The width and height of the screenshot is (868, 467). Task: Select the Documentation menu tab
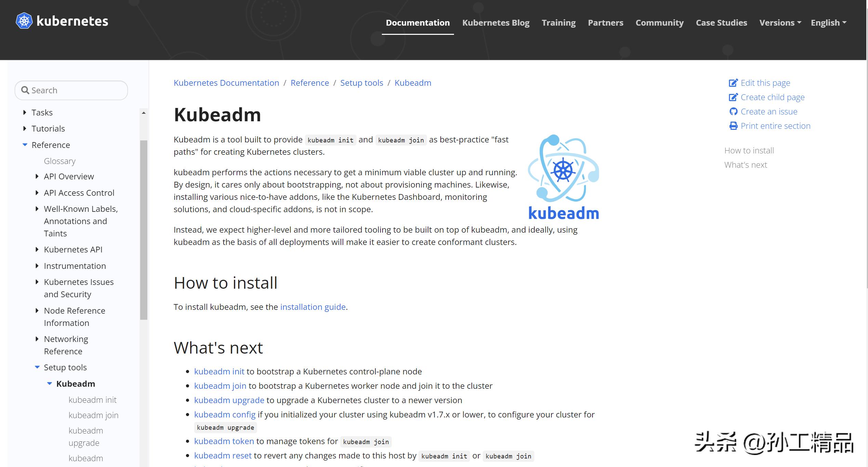[x=416, y=23]
